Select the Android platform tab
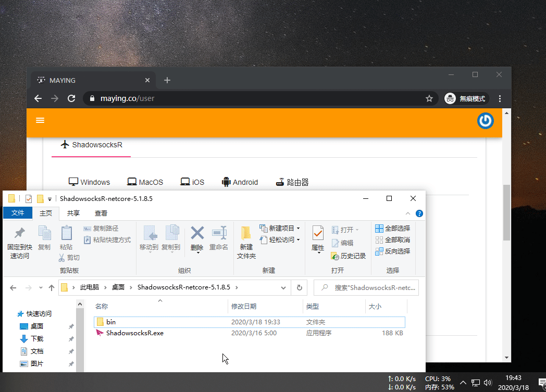The image size is (546, 392). click(240, 182)
